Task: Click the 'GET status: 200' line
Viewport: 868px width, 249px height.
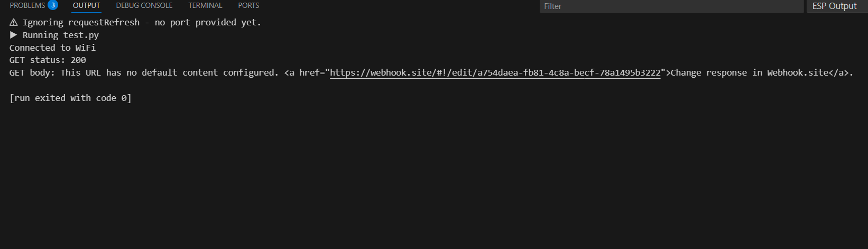Action: point(48,60)
